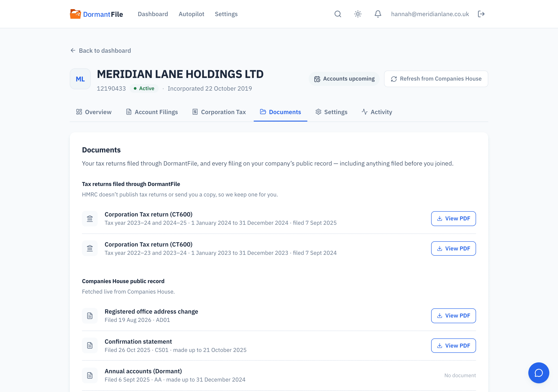Viewport: 558px width, 392px height.
Task: Switch to the Corporation Tax tab
Action: click(x=219, y=112)
